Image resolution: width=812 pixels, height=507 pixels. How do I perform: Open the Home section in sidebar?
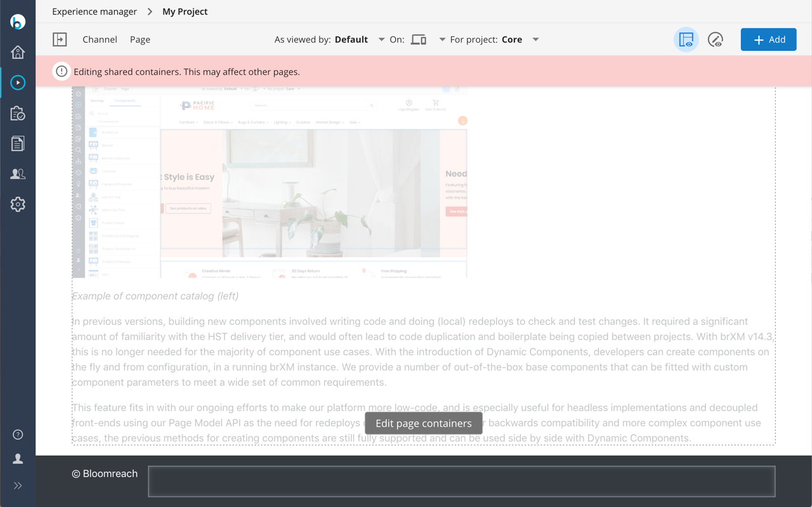pyautogui.click(x=18, y=52)
